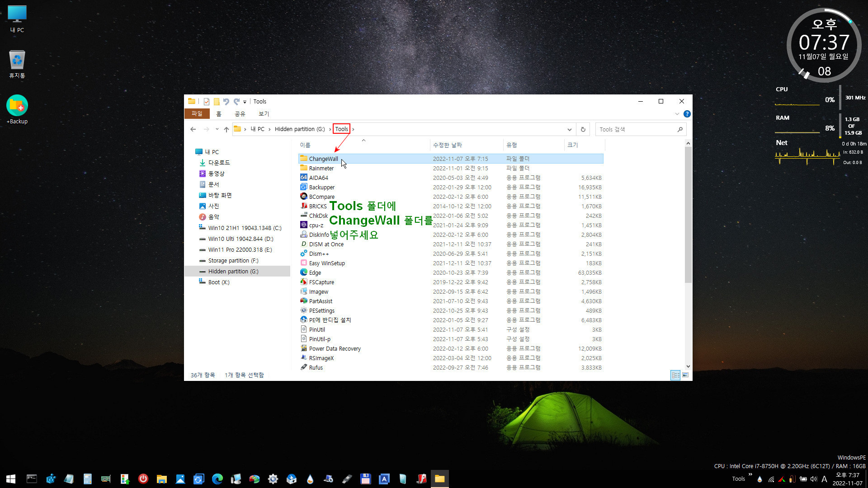Click the volume speaker tray icon
The width and height of the screenshot is (868, 488).
tap(814, 479)
